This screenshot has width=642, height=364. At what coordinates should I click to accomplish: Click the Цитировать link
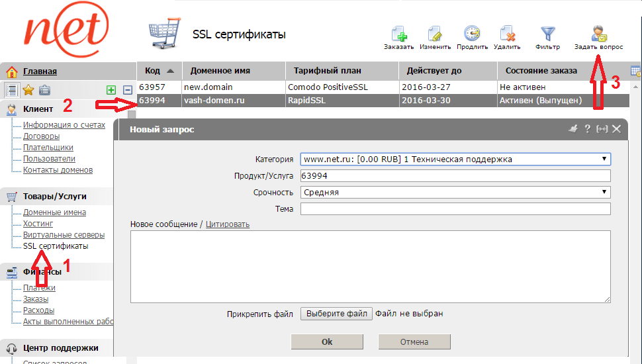coord(227,224)
